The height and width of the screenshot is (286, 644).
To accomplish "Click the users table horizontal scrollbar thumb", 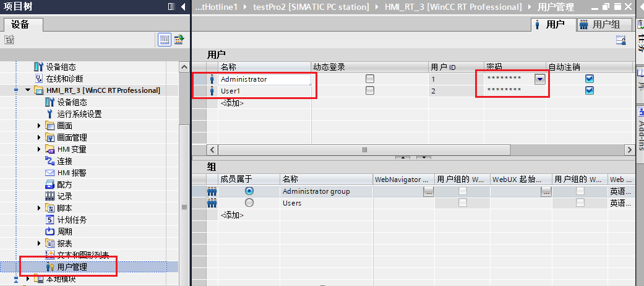I will click(x=364, y=150).
